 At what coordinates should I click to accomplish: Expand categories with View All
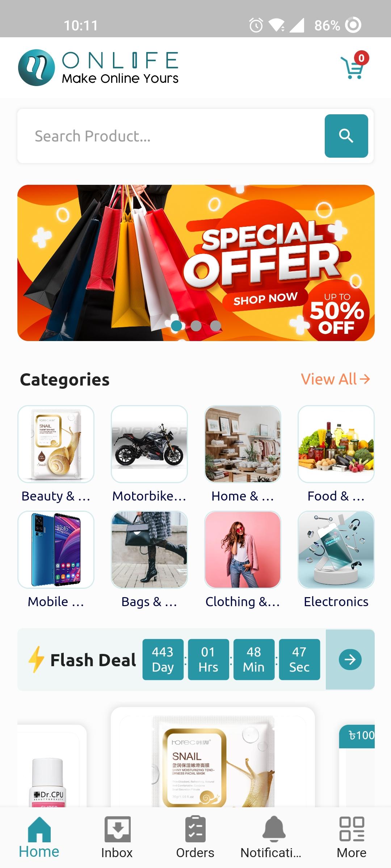(x=336, y=379)
